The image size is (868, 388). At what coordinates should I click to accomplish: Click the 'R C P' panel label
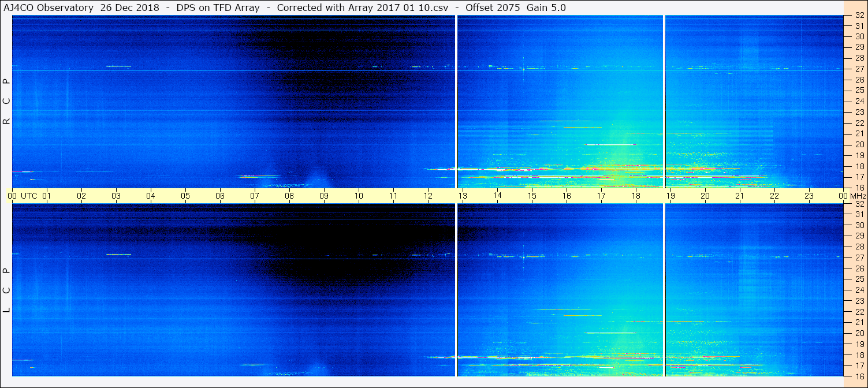coord(7,102)
